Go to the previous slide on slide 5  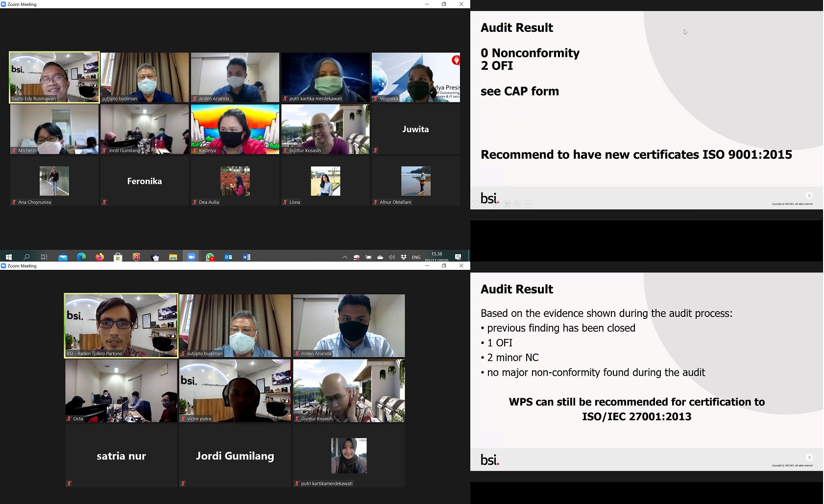[x=475, y=204]
